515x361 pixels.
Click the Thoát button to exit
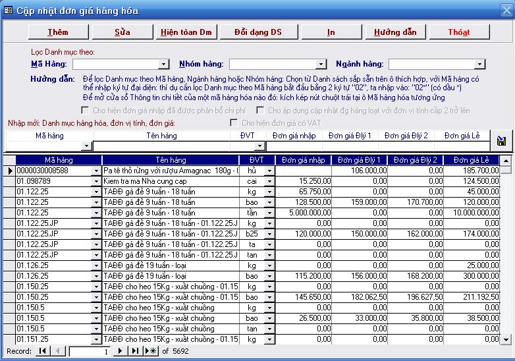tap(459, 32)
